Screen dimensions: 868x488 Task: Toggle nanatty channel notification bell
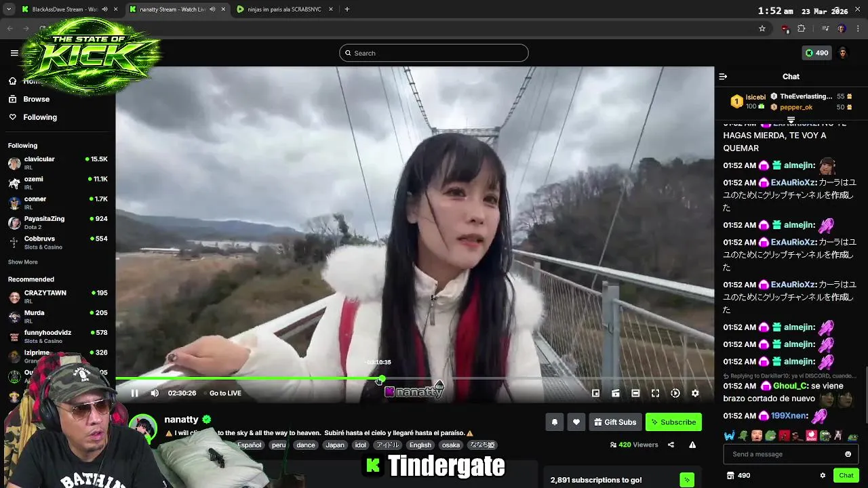(554, 422)
